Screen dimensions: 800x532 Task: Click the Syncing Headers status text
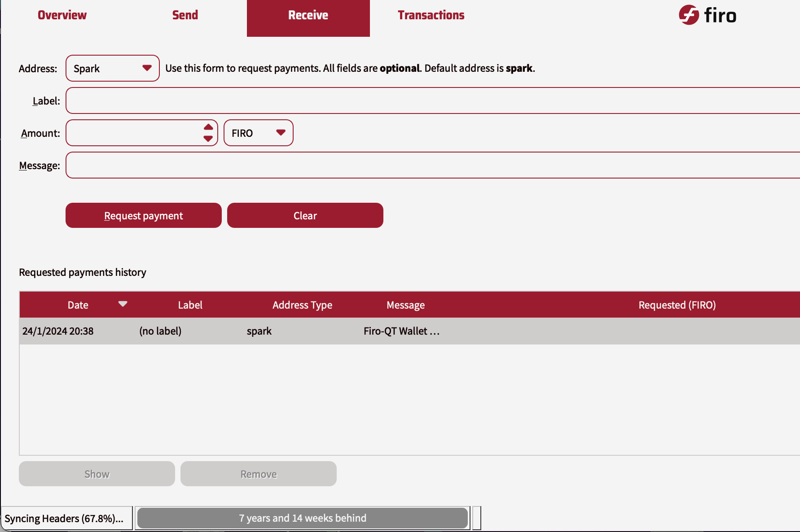(64, 518)
